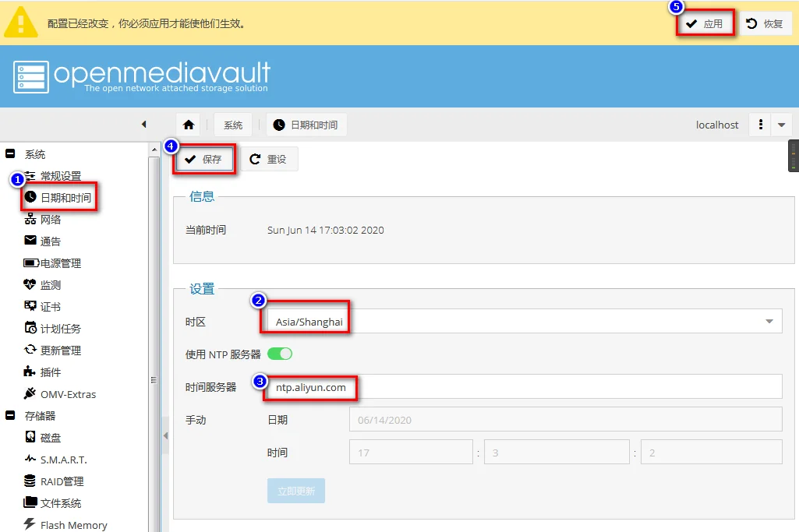Click the minute field showing 3

557,452
